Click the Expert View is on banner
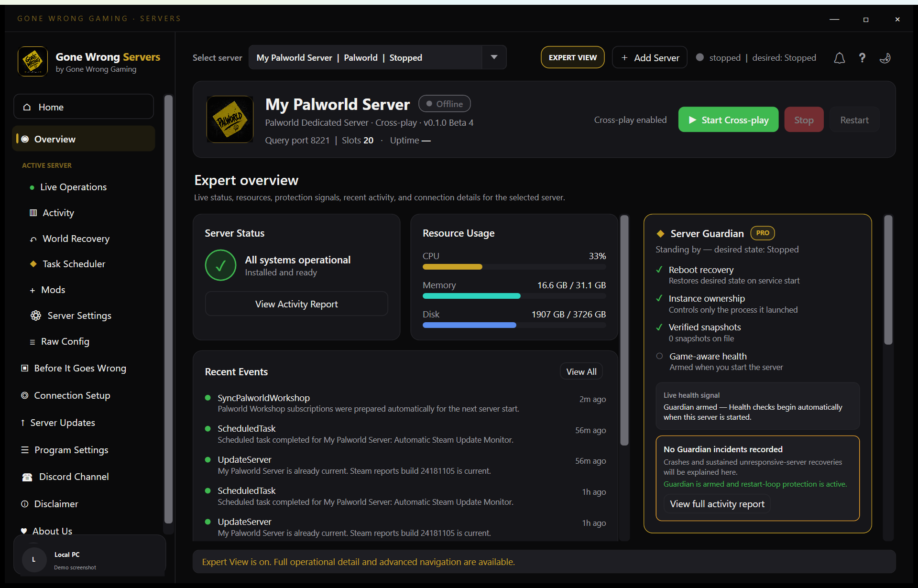The height and width of the screenshot is (588, 918). pos(544,562)
